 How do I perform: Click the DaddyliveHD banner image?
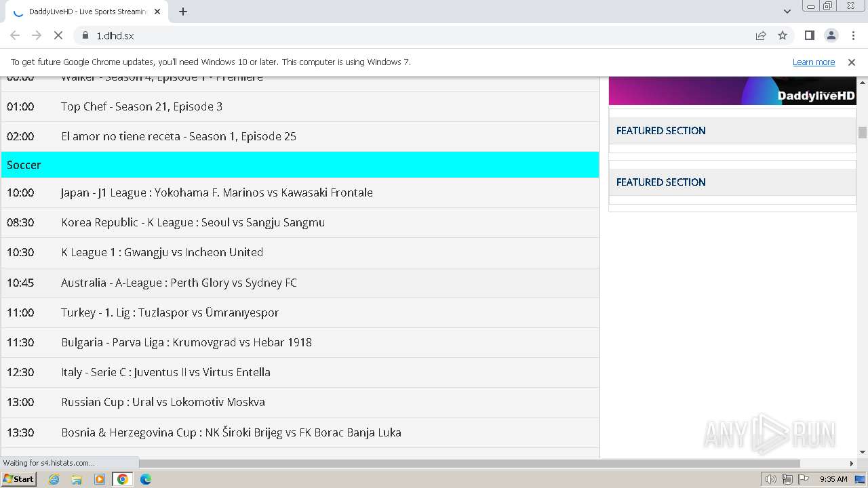[732, 91]
